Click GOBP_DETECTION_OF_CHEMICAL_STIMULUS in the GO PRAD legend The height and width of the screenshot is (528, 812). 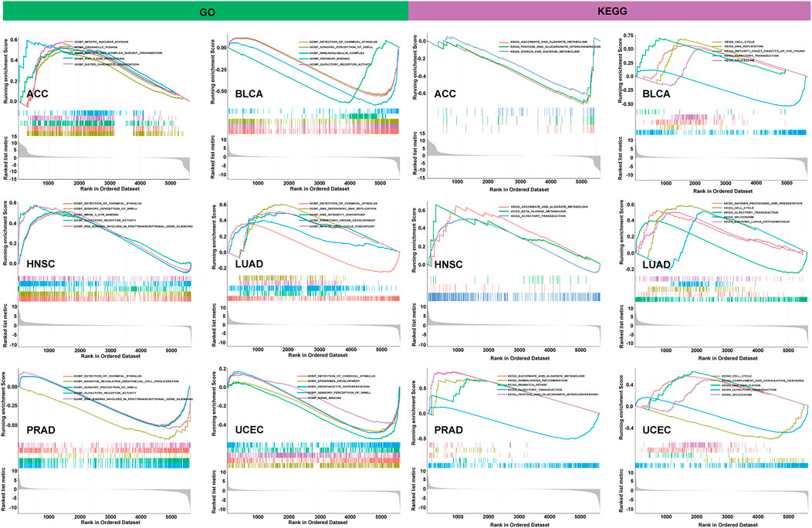pyautogui.click(x=107, y=376)
